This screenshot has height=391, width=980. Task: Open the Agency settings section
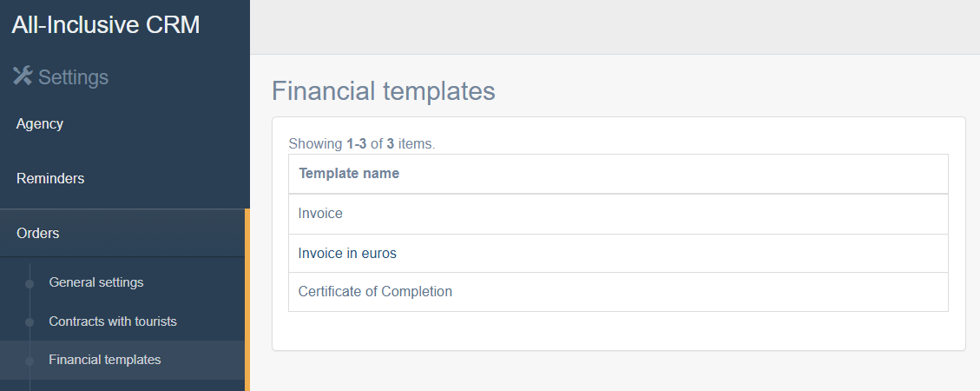pos(40,124)
